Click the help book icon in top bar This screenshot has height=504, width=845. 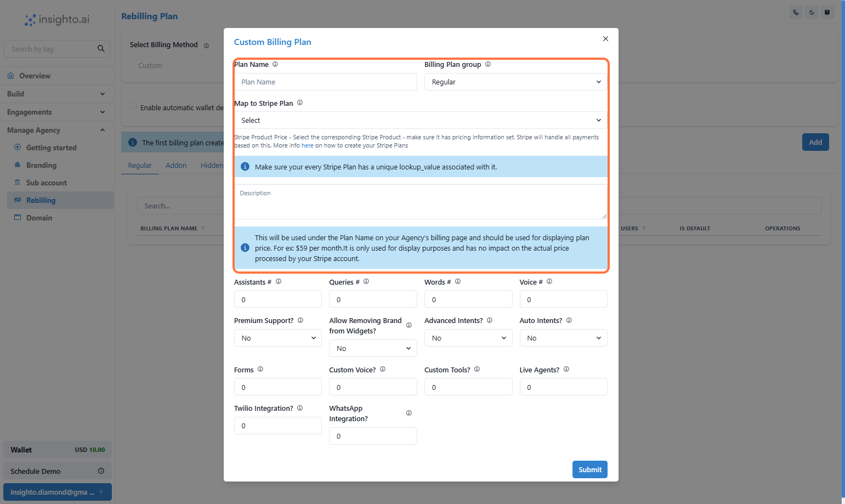click(x=827, y=12)
